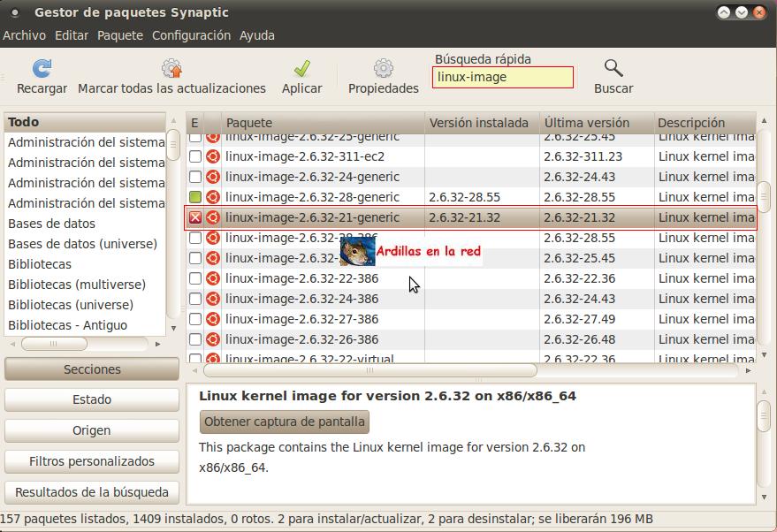Click Obtener captura de pantalla button

pyautogui.click(x=285, y=422)
